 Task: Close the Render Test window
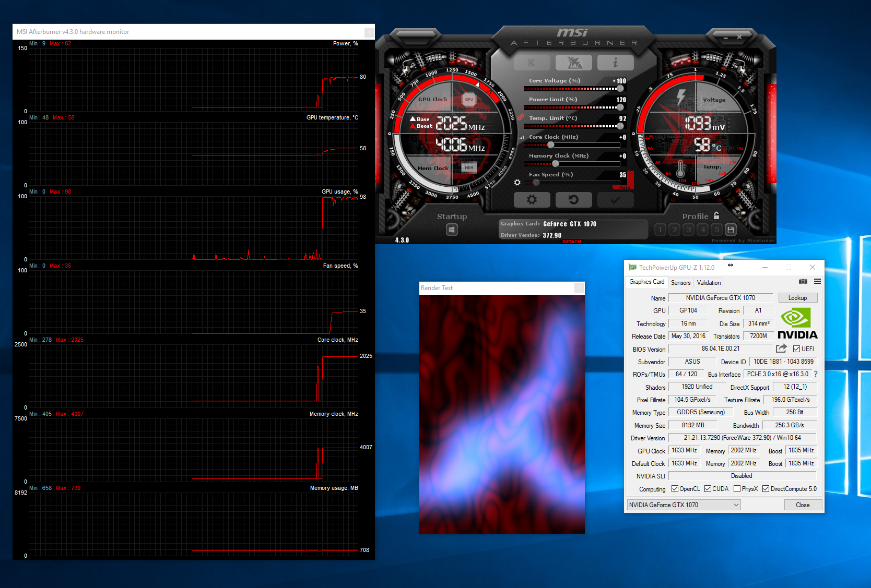tap(580, 288)
